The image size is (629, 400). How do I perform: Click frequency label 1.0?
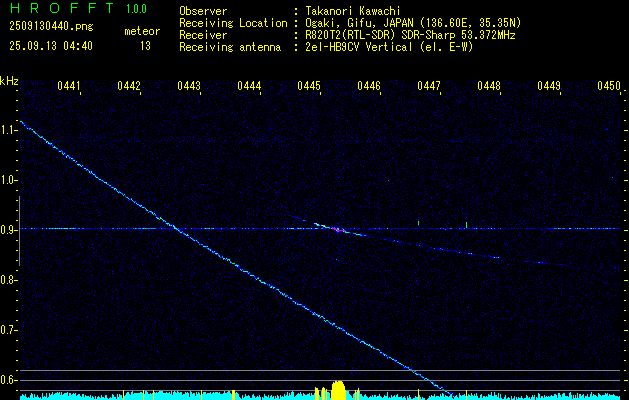point(9,180)
